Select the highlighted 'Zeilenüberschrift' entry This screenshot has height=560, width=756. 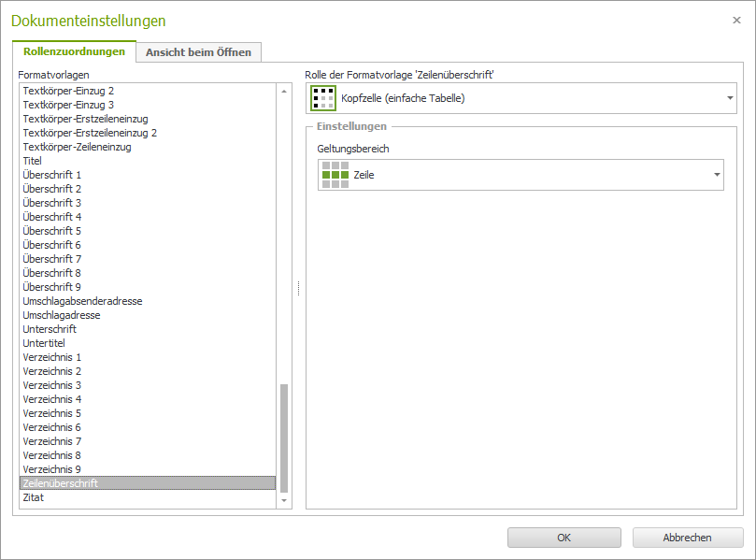coord(61,483)
